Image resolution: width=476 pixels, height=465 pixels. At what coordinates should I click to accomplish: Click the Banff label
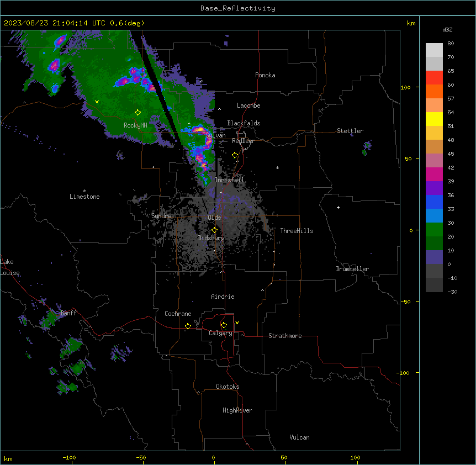[68, 313]
